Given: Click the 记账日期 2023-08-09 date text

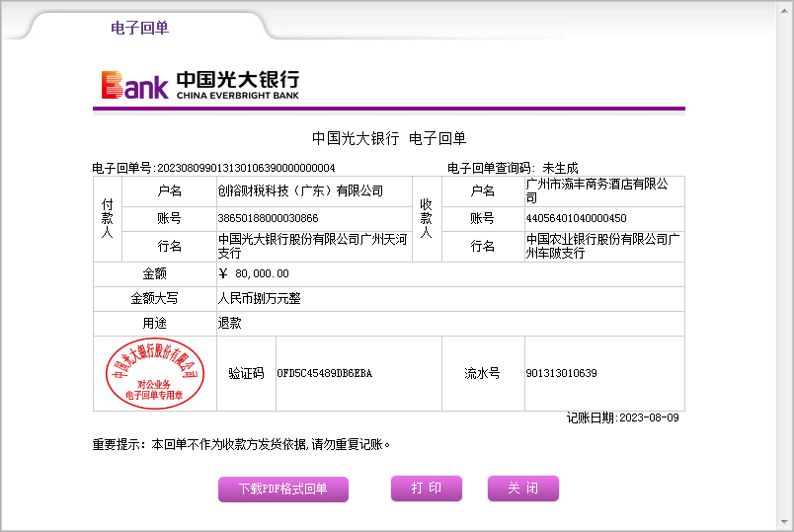Looking at the screenshot, I should 622,418.
